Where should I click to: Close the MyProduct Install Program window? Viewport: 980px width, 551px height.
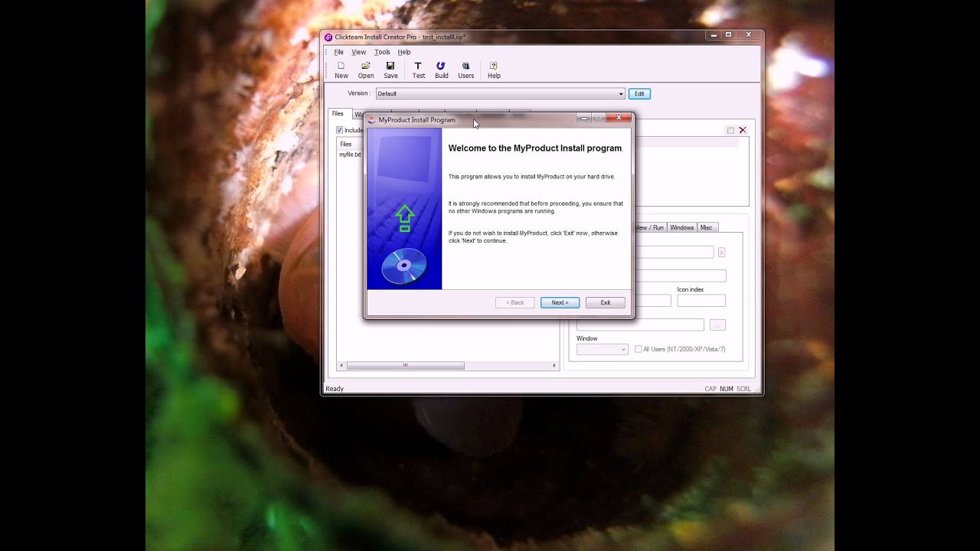[x=619, y=118]
